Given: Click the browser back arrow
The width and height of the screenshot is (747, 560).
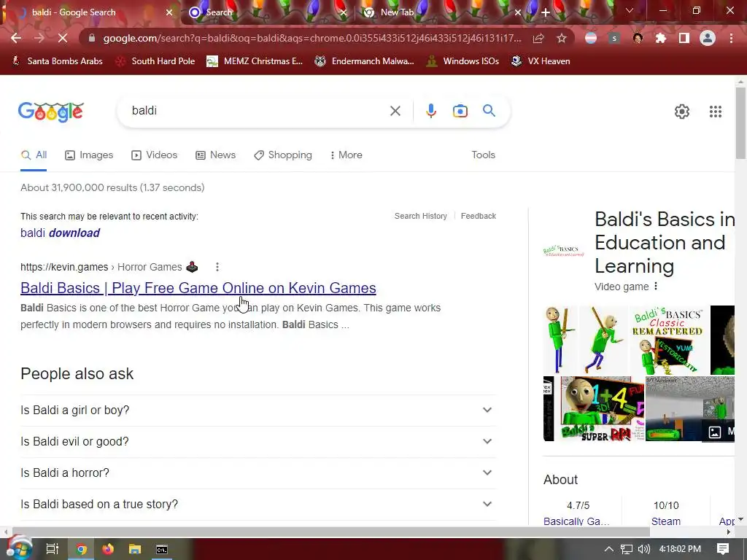Looking at the screenshot, I should click(x=16, y=38).
